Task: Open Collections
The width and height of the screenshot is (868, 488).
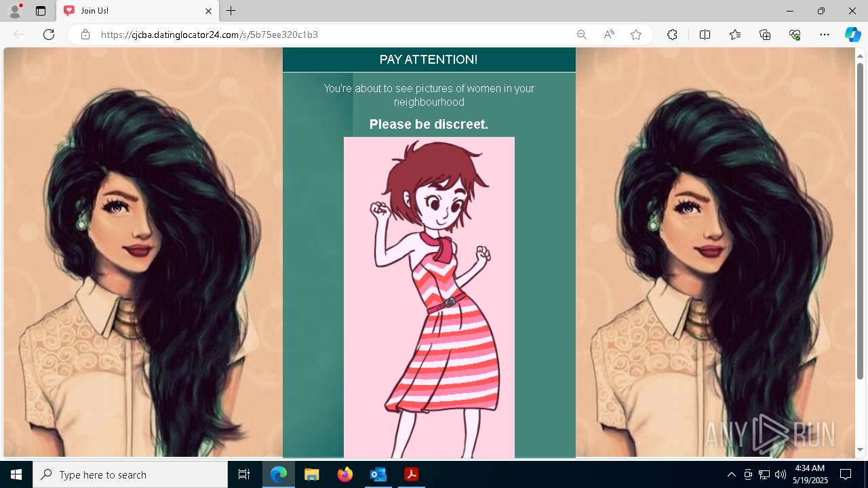Action: (765, 35)
